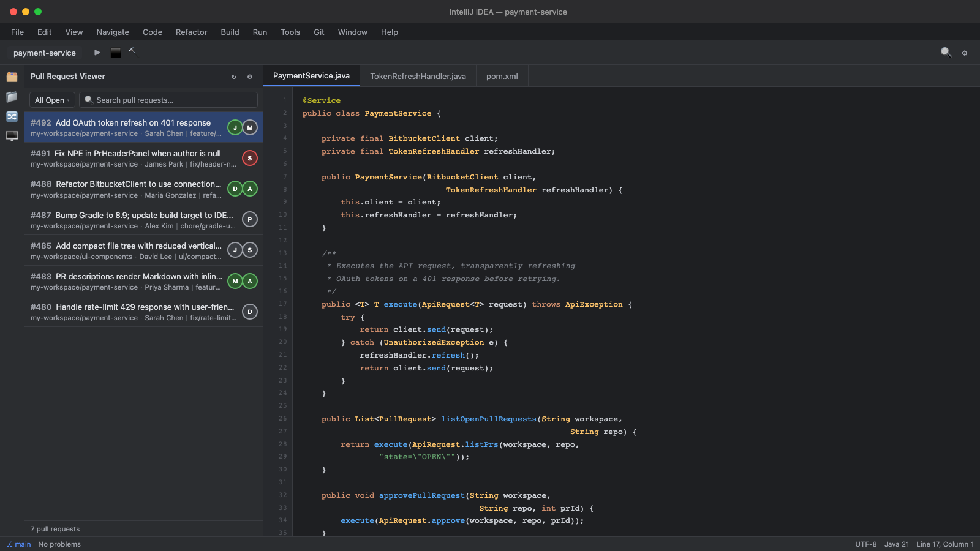
Task: Open the Tools menu
Action: tap(290, 32)
